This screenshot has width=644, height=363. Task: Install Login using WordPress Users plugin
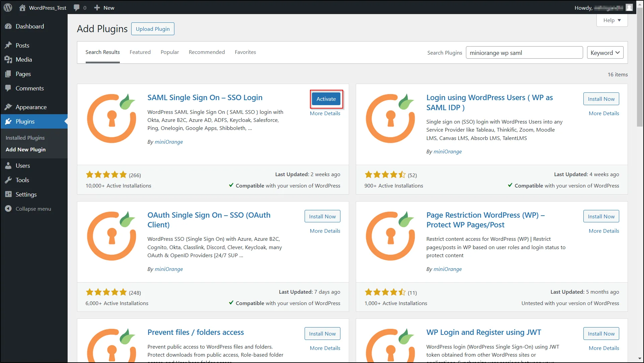pos(601,99)
